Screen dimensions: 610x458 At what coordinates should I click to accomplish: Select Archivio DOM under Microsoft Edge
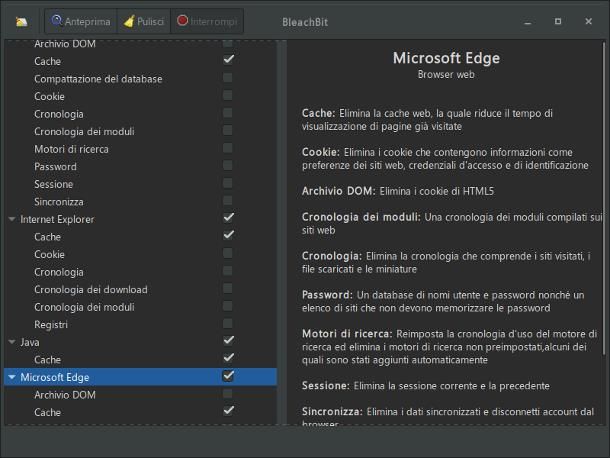click(x=65, y=395)
